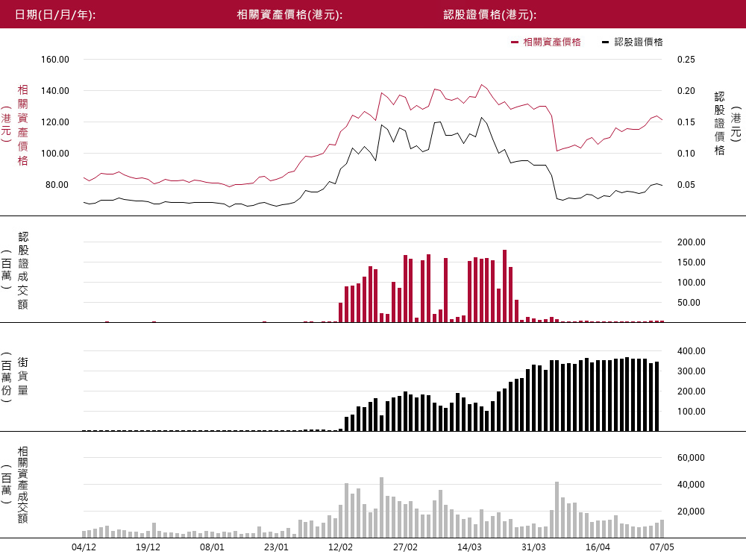Click the 04/12 date axis label
Viewport: 746px width, 560px height.
click(x=84, y=547)
